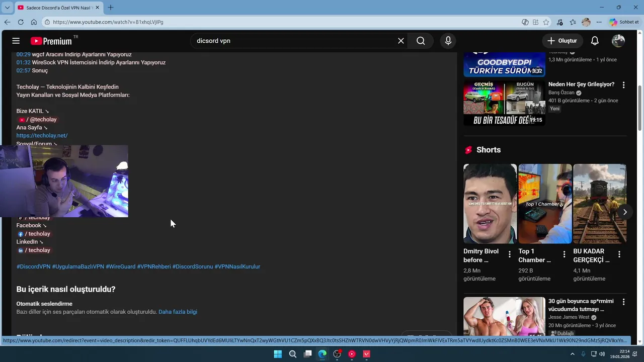Reload the page with the refresh icon
The height and width of the screenshot is (362, 644).
click(21, 22)
